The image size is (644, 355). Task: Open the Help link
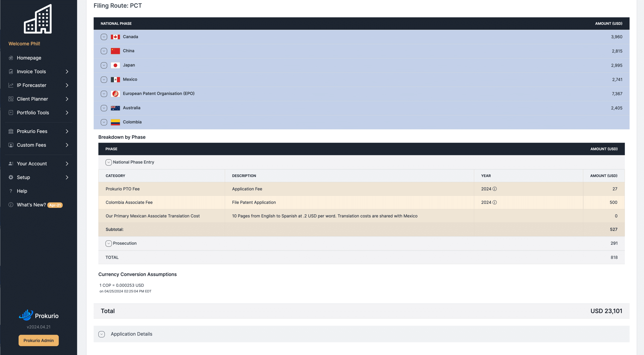point(22,191)
